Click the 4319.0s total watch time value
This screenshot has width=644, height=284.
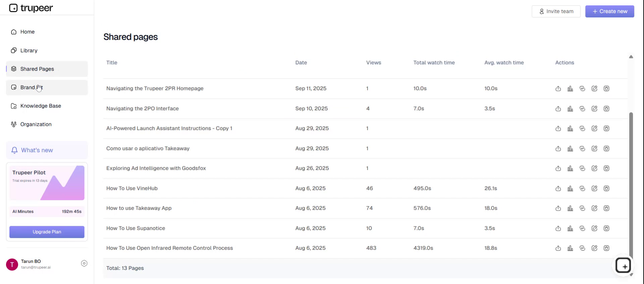(x=423, y=248)
